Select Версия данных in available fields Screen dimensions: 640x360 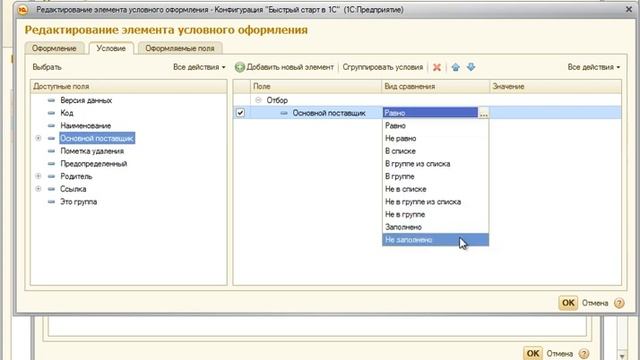tap(86, 100)
